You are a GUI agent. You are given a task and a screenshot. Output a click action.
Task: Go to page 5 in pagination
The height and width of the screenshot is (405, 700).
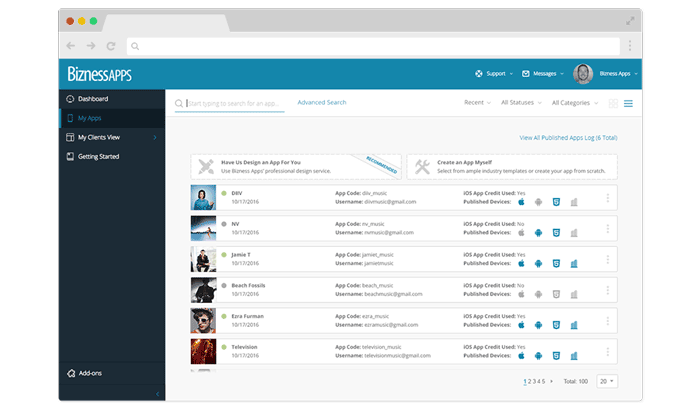point(543,381)
